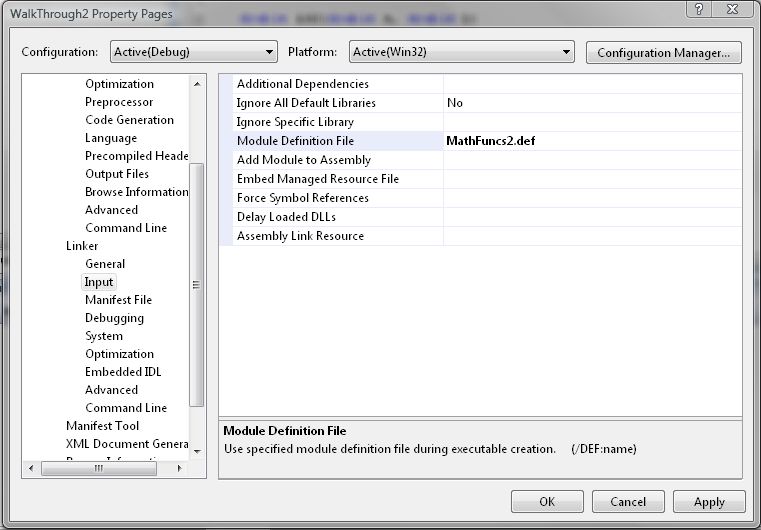Select General under Linker
The image size is (761, 530).
pos(105,264)
